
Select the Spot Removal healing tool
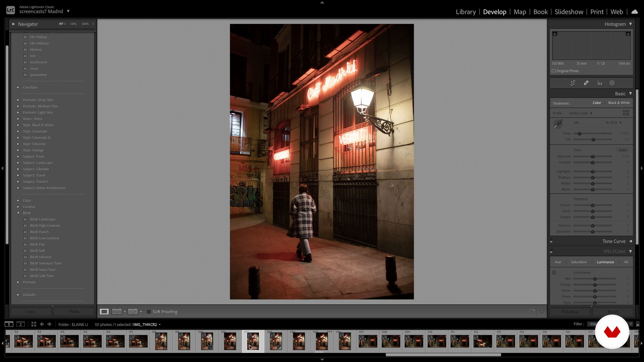586,83
